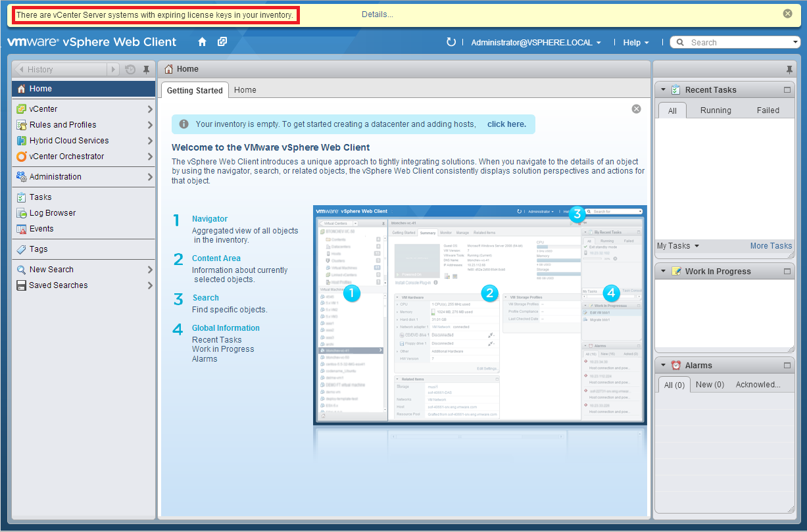The image size is (807, 532).
Task: Pin the right sidebar panel
Action: pyautogui.click(x=789, y=70)
